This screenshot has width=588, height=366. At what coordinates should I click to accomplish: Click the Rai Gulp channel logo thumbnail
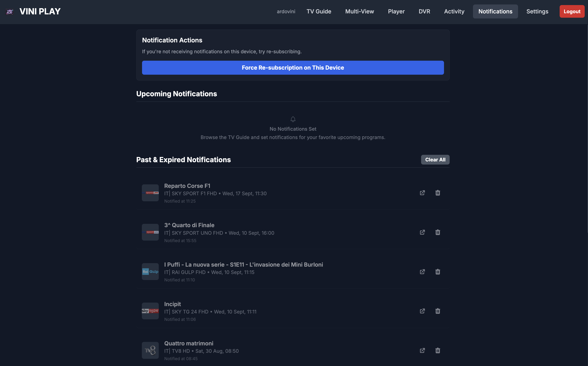click(150, 272)
